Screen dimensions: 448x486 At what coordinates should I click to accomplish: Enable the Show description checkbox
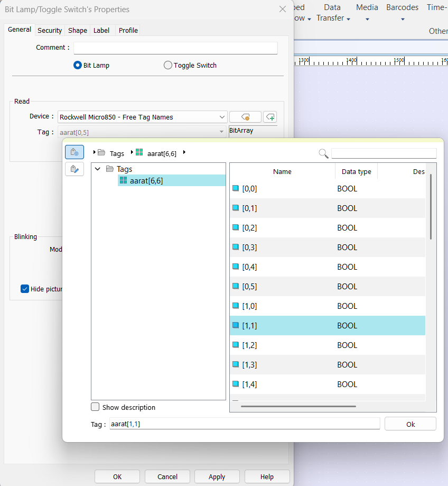(95, 407)
